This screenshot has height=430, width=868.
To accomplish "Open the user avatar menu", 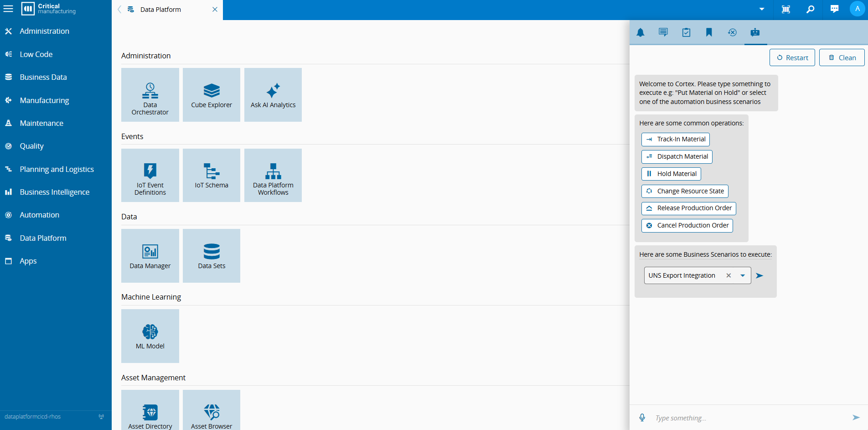I will pyautogui.click(x=858, y=9).
